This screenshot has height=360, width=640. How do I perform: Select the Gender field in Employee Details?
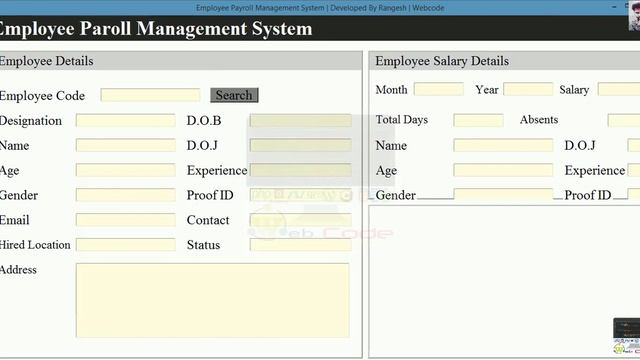pos(126,195)
